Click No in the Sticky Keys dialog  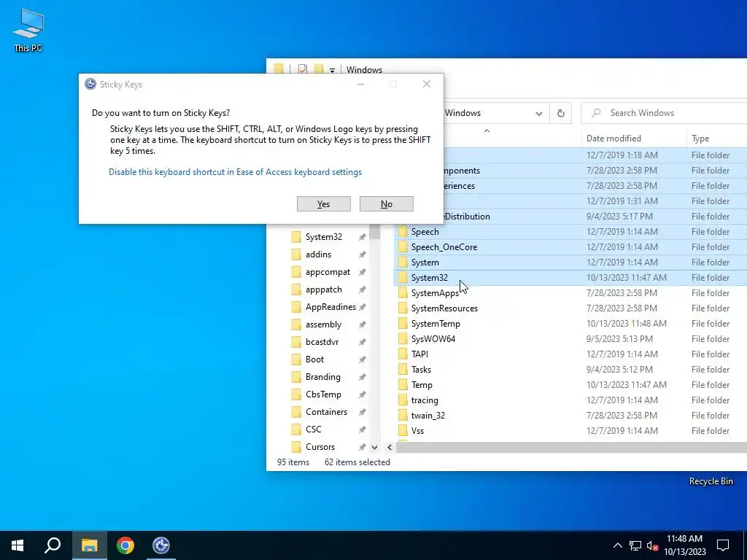[387, 204]
